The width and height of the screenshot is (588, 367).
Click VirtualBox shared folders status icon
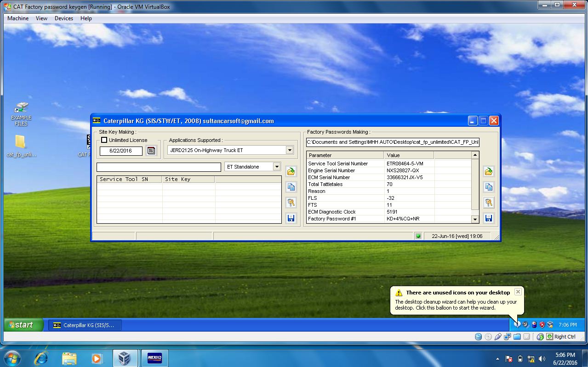517,337
